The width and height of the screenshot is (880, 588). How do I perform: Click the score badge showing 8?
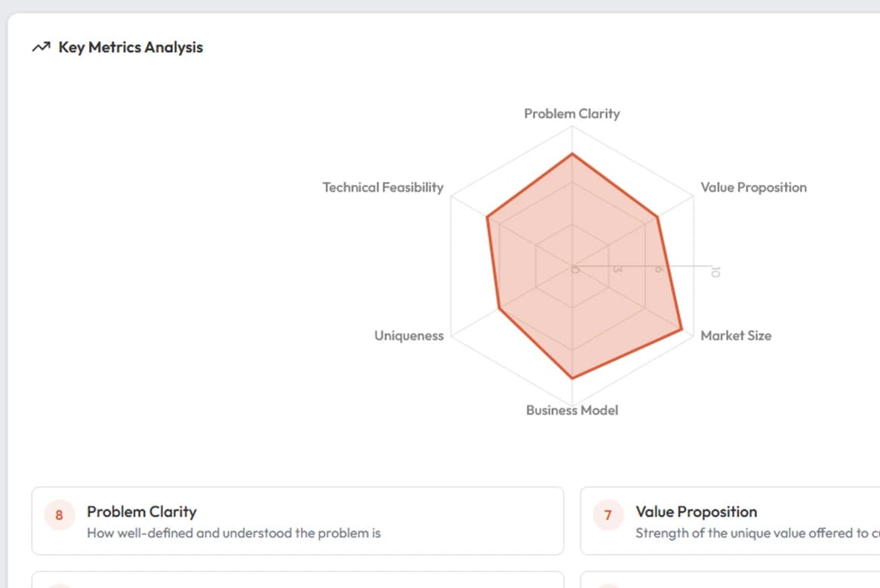click(x=59, y=516)
